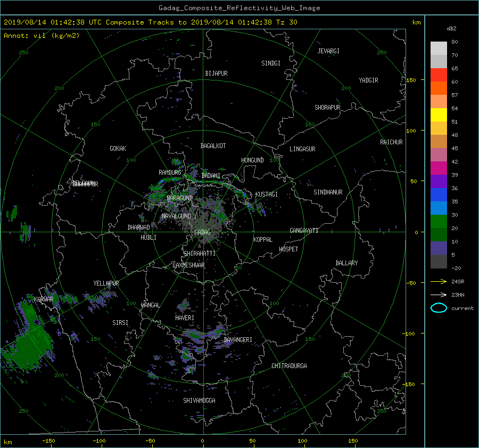Click the HANGAL city label
The width and height of the screenshot is (479, 448).
[x=150, y=305]
